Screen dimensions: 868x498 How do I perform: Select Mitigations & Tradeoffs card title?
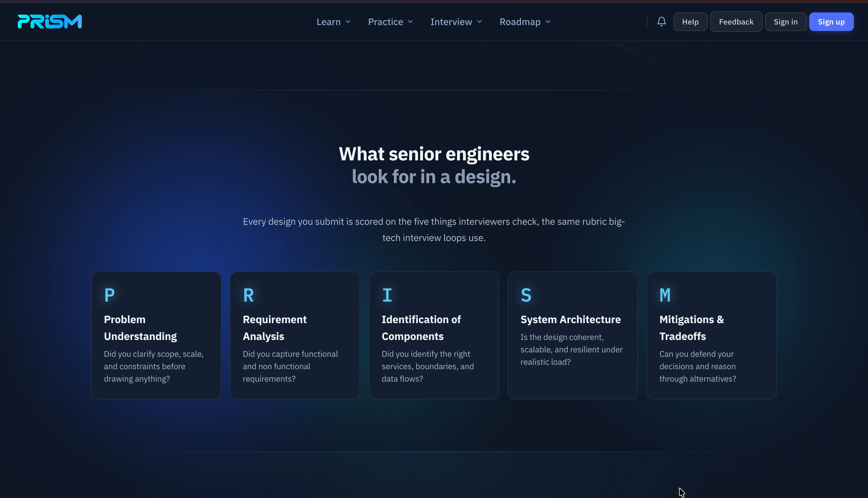tap(691, 328)
